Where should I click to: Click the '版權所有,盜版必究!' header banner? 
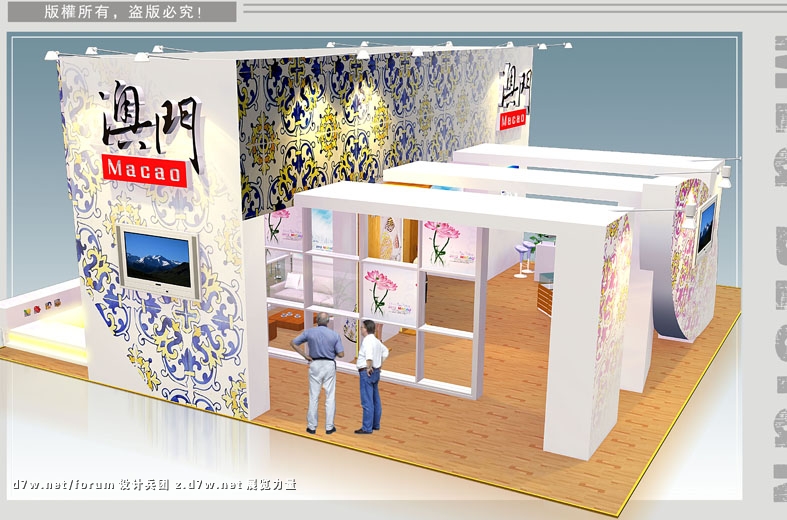122,12
